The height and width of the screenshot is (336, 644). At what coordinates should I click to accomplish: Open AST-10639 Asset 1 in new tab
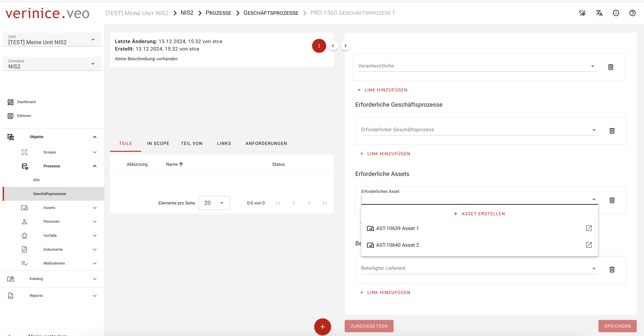(589, 228)
